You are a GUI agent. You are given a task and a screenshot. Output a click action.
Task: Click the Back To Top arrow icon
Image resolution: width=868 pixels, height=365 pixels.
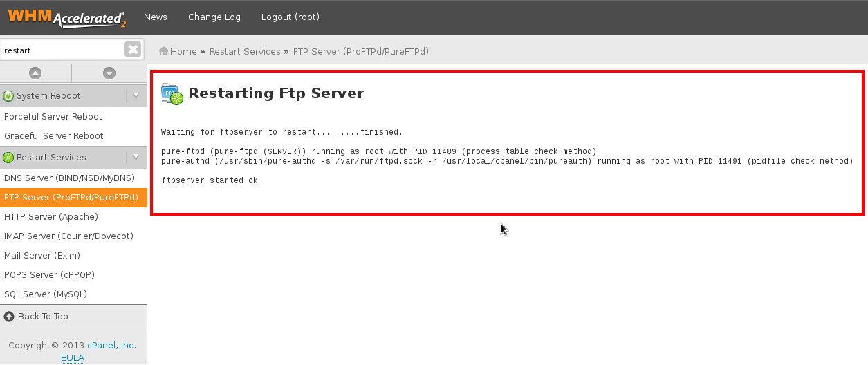tap(8, 317)
